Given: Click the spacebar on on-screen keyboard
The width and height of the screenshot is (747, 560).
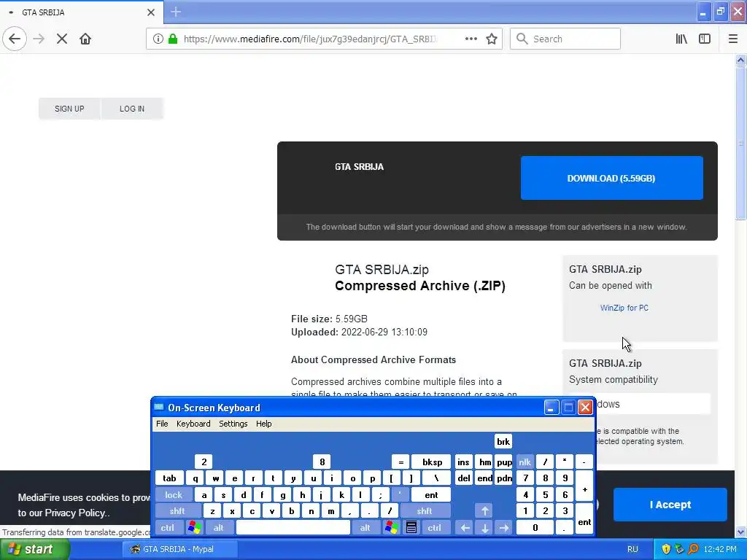Looking at the screenshot, I should pyautogui.click(x=293, y=528).
